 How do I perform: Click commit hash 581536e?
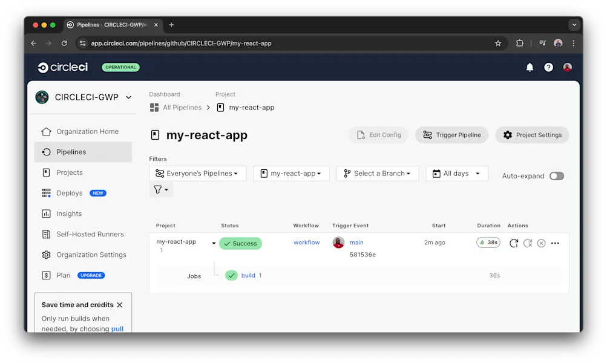coord(363,255)
